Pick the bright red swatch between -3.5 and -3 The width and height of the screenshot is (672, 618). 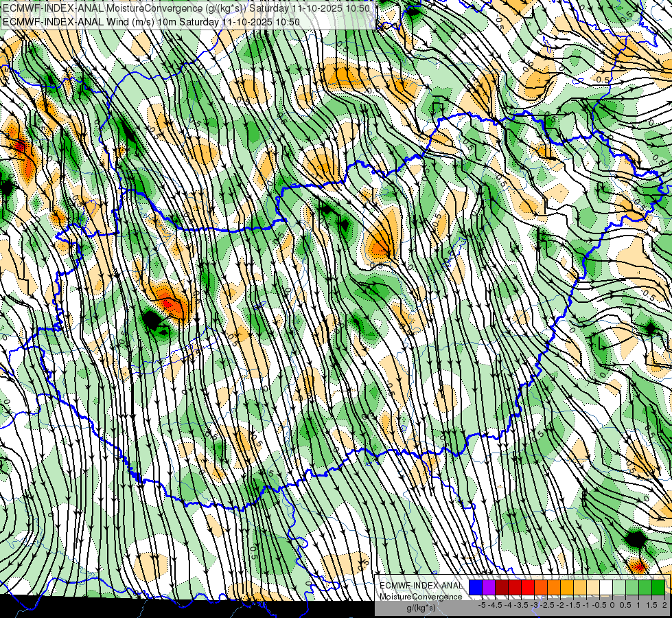pos(528,587)
